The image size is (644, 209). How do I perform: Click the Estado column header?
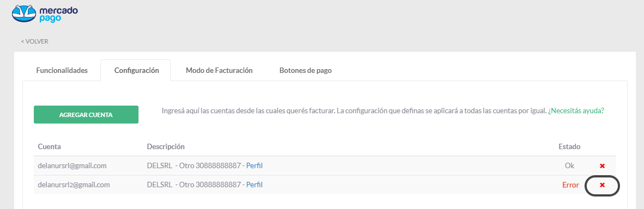569,147
